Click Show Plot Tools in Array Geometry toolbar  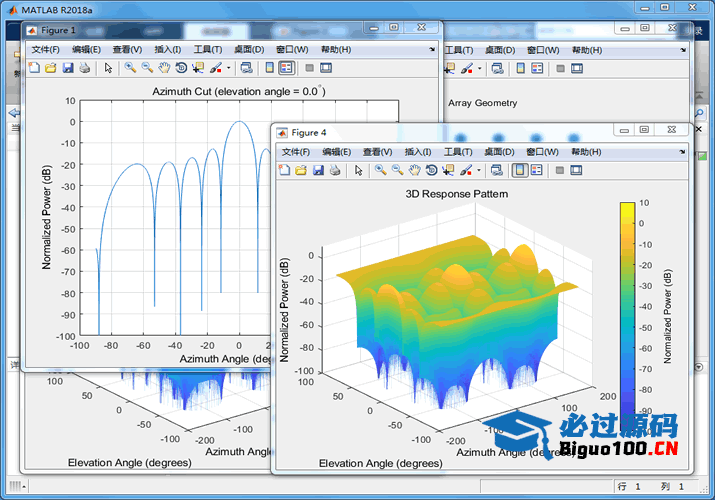(x=577, y=68)
